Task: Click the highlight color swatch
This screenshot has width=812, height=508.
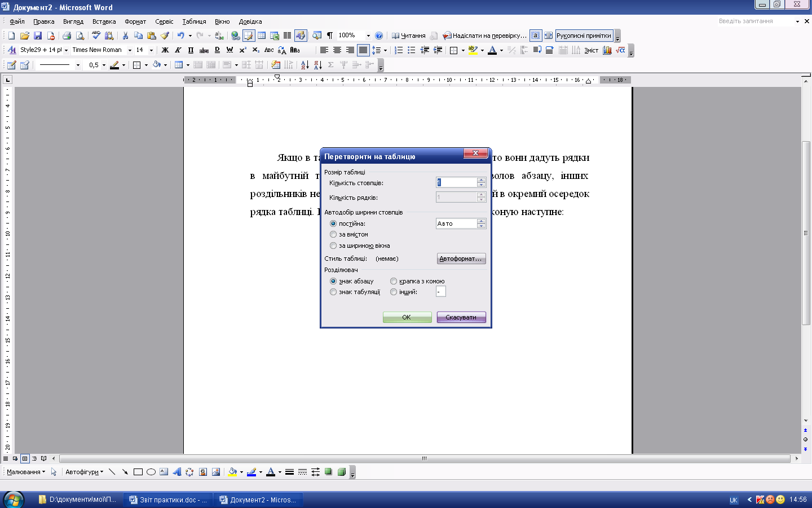Action: click(x=473, y=50)
